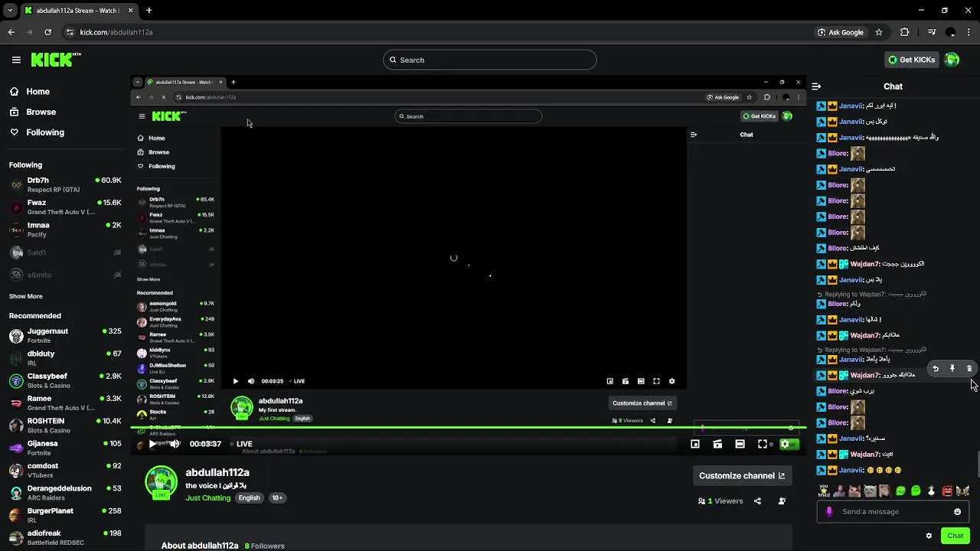Mute the outer stream volume

click(175, 444)
